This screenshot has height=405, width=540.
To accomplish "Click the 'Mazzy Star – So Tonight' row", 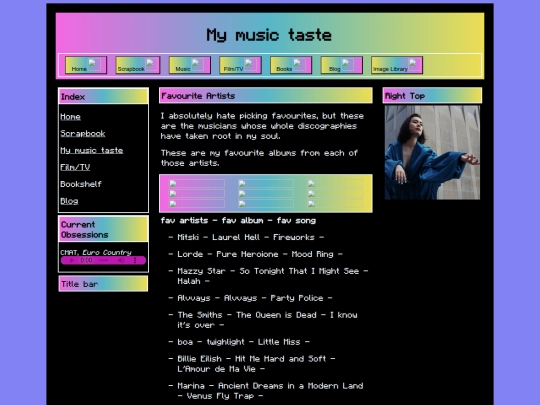I will coord(268,276).
